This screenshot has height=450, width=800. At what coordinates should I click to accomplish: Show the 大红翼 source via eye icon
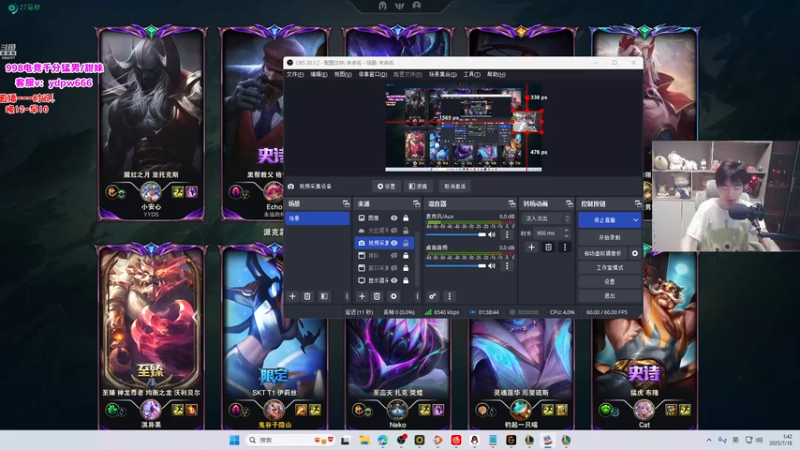[394, 230]
